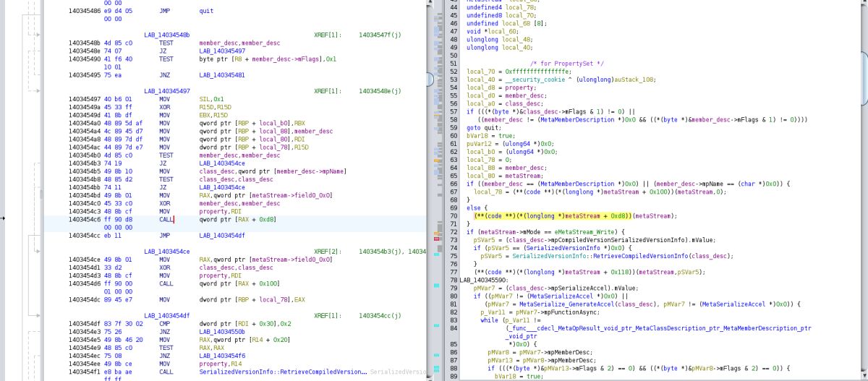Click the 'quit' operand of the JMP instruction
The width and height of the screenshot is (868, 381).
(205, 12)
